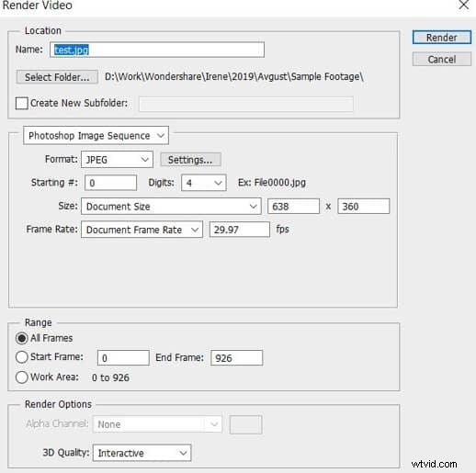The width and height of the screenshot is (476, 473).
Task: Select the All Frames radio button
Action: tap(22, 338)
